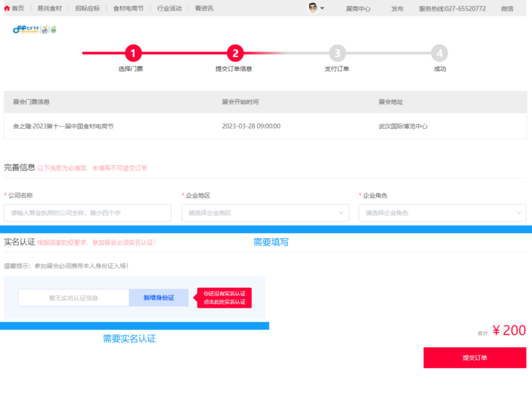The width and height of the screenshot is (532, 393).
Task: Open the 招标应标 menu item
Action: (87, 8)
